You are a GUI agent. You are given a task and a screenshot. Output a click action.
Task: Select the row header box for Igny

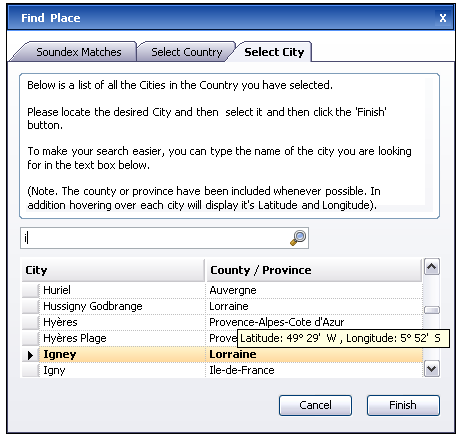tap(30, 370)
